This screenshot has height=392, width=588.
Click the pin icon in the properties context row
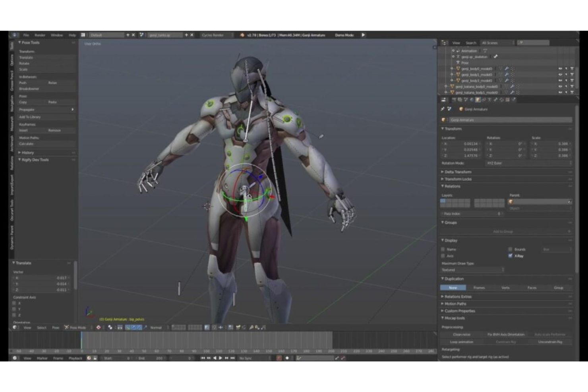(x=443, y=109)
